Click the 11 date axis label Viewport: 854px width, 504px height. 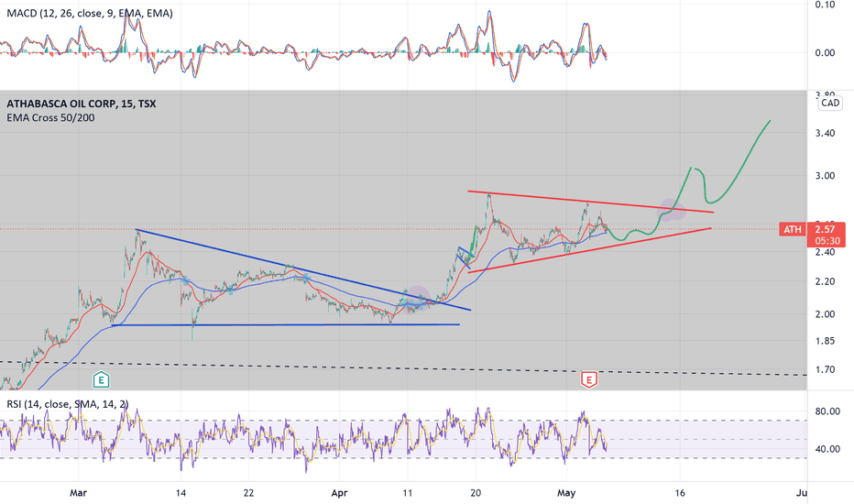click(407, 493)
